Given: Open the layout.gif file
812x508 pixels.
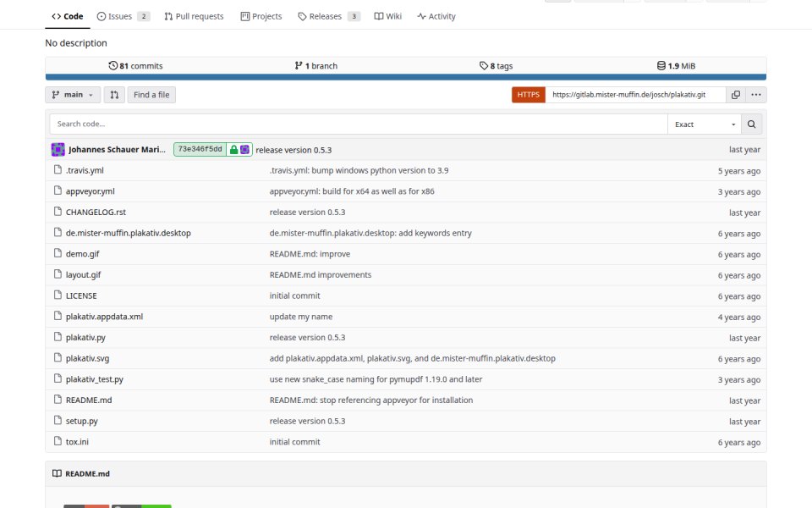Looking at the screenshot, I should click(x=84, y=274).
